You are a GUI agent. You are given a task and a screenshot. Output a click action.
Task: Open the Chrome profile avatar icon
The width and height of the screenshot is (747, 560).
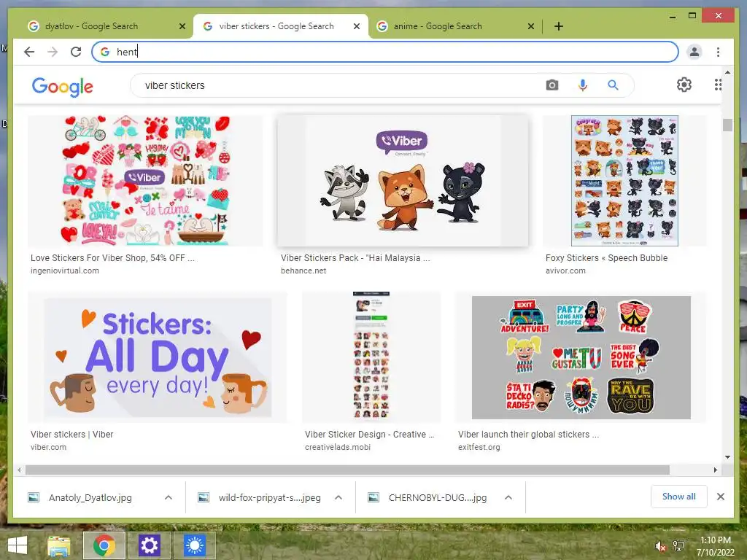coord(694,52)
